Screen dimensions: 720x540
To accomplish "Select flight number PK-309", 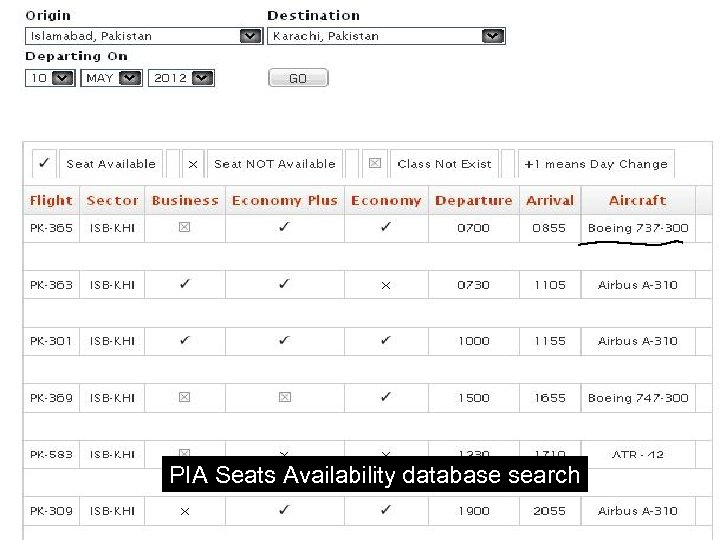I will (x=51, y=511).
